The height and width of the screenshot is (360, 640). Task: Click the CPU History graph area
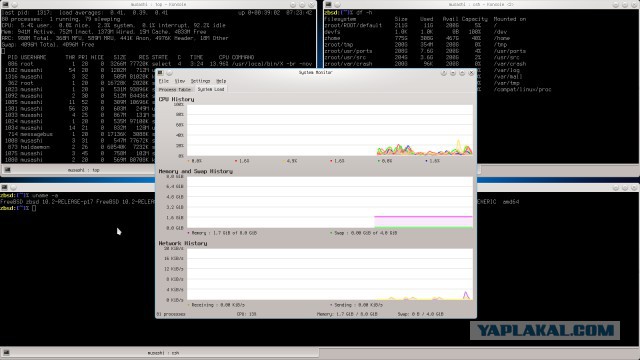[x=330, y=130]
